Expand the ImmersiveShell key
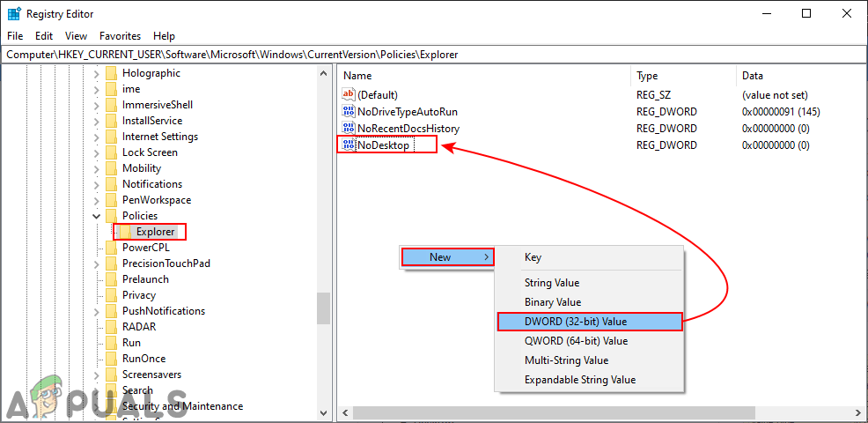 tap(96, 105)
